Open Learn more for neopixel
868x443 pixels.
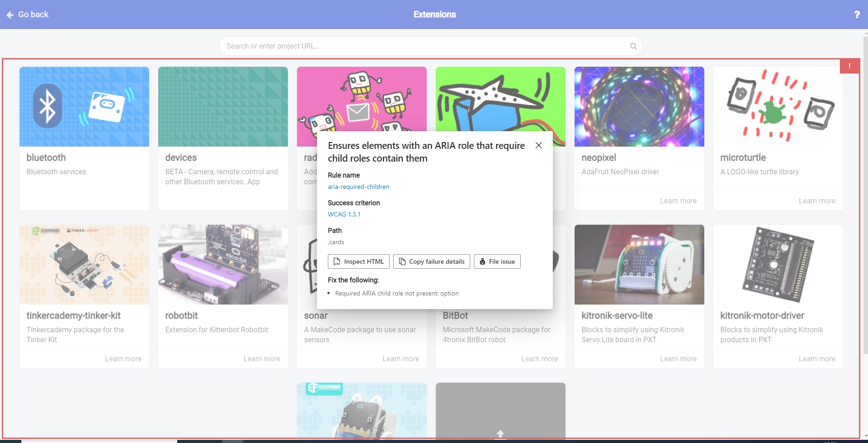[x=678, y=201]
